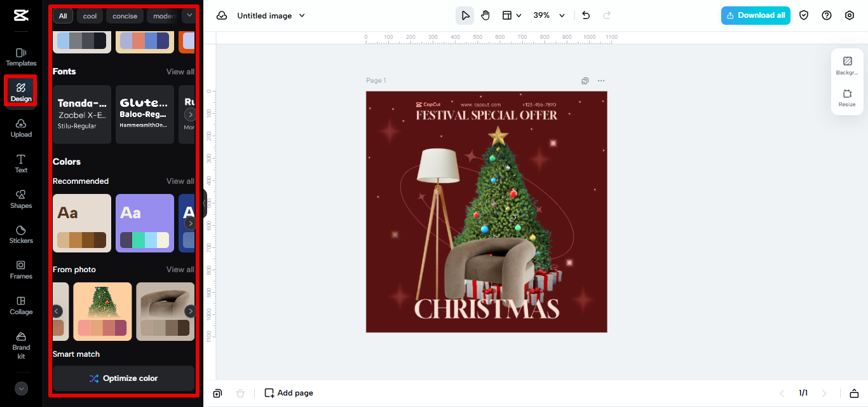The image size is (868, 407).
Task: Duplicate Page 1 icon
Action: (x=585, y=81)
